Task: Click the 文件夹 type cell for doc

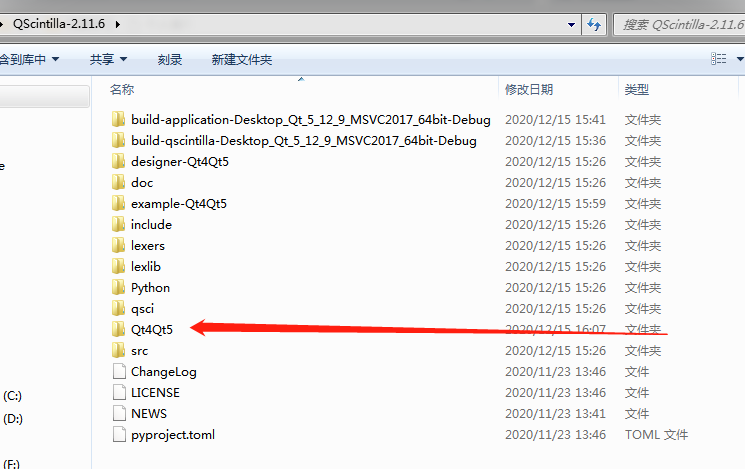Action: [642, 182]
